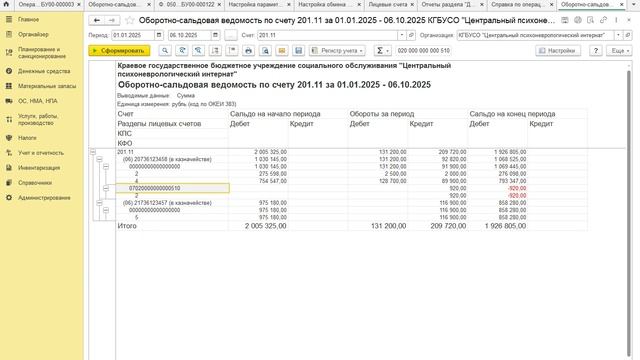
Task: Save report with the floppy disk icon
Action: click(x=298, y=50)
